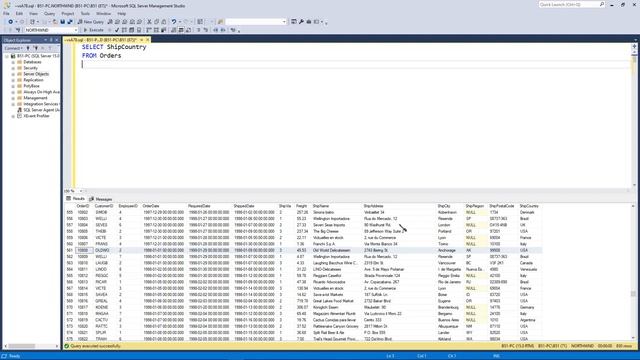640x360 pixels.
Task: Switch to the Messages tab
Action: click(x=101, y=199)
